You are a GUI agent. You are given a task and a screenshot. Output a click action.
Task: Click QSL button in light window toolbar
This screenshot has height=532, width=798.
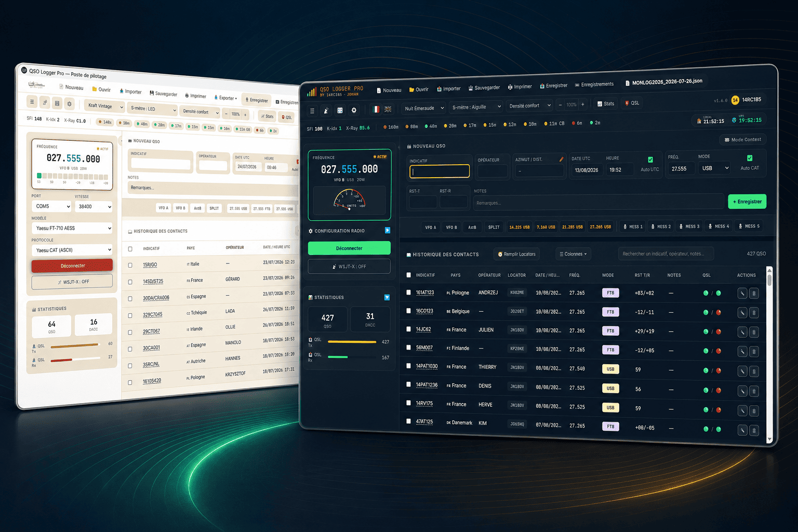(x=286, y=117)
